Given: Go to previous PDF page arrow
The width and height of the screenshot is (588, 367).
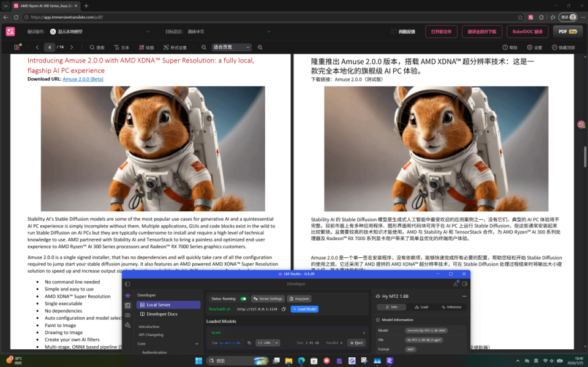Looking at the screenshot, I should (x=37, y=47).
